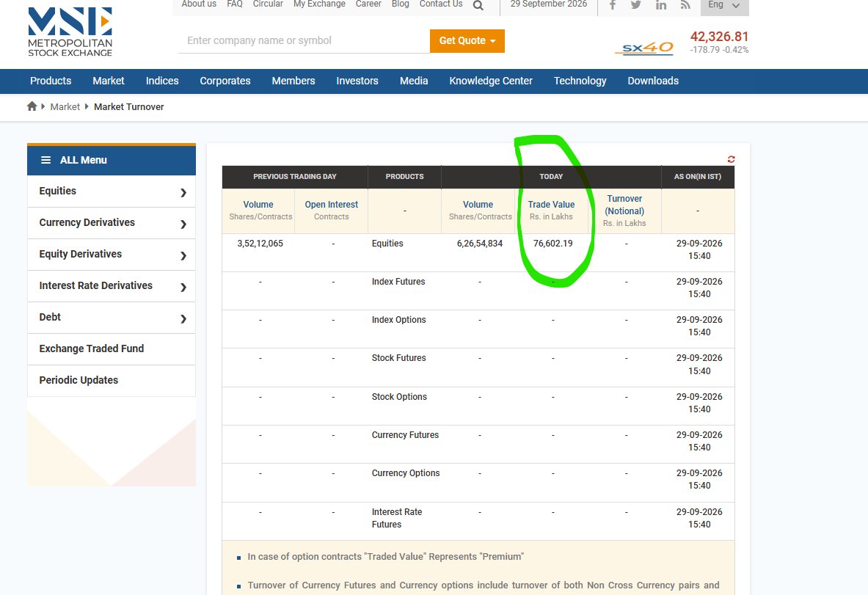The image size is (868, 595).
Task: Open the Market main menu
Action: (109, 81)
